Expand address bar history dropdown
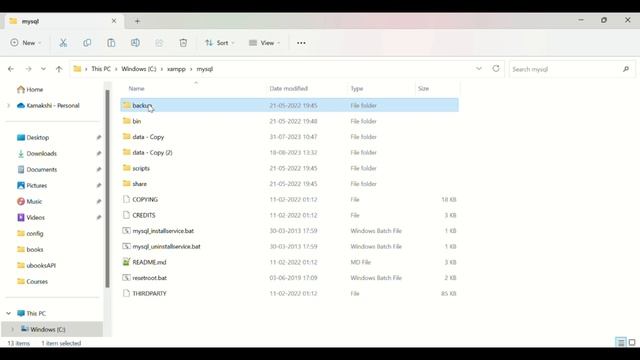 click(x=479, y=69)
